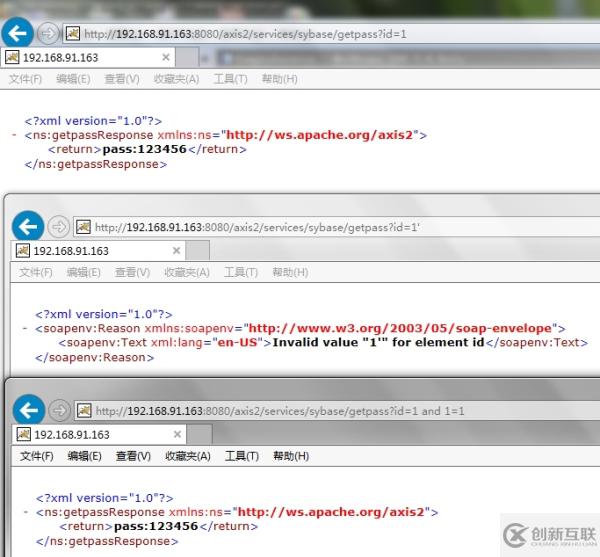Collapse getpassResponse node in bottom window
The width and height of the screenshot is (600, 557).
(26, 512)
